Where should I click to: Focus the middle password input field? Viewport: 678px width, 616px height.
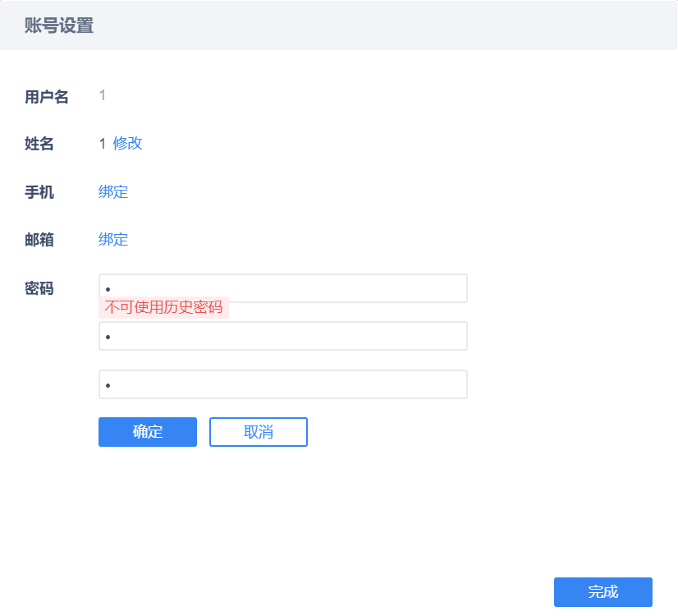click(x=283, y=336)
